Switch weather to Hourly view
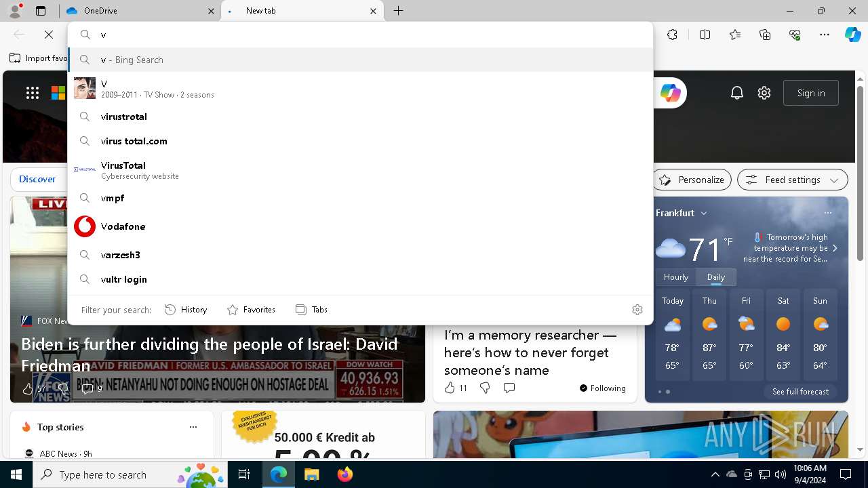This screenshot has height=488, width=868. (676, 277)
